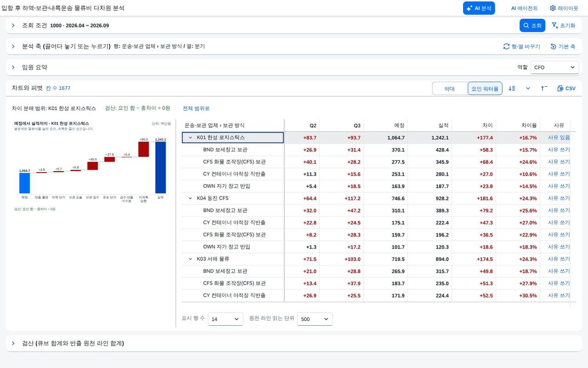Viewport: 588px width, 368px height.
Task: Open the 역할 CFO dropdown
Action: [x=554, y=67]
